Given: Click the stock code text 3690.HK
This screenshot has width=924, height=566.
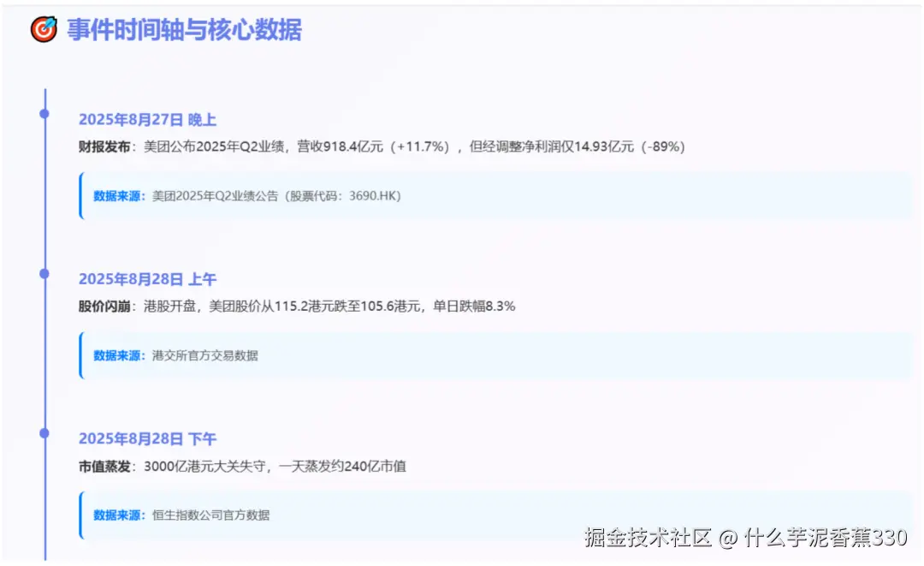Looking at the screenshot, I should (x=374, y=196).
